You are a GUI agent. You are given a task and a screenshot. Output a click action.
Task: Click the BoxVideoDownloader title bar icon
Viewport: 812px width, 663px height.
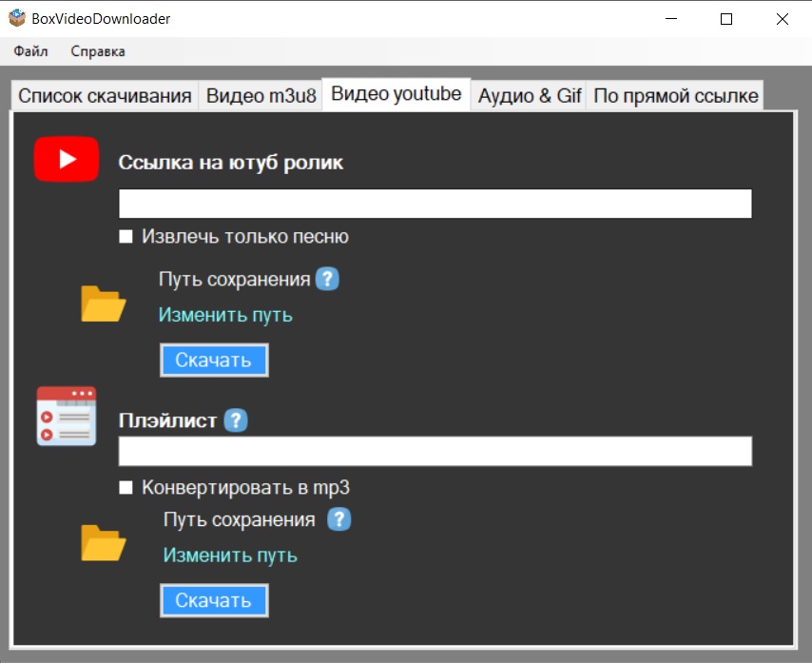click(x=16, y=17)
